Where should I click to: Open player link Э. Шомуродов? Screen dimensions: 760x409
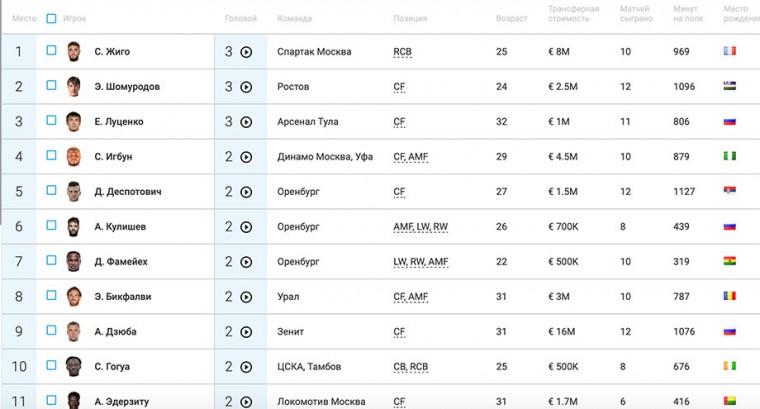coord(127,87)
